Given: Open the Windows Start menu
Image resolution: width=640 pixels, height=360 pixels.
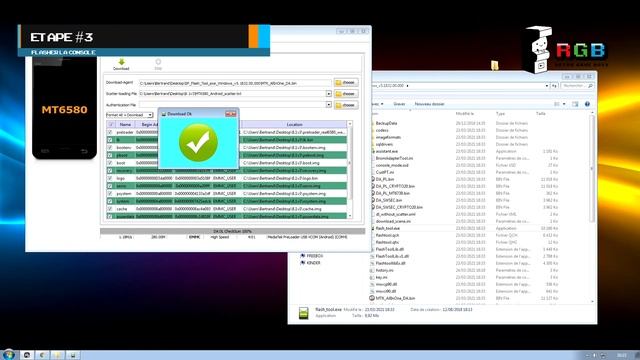Looking at the screenshot, I should point(8,355).
